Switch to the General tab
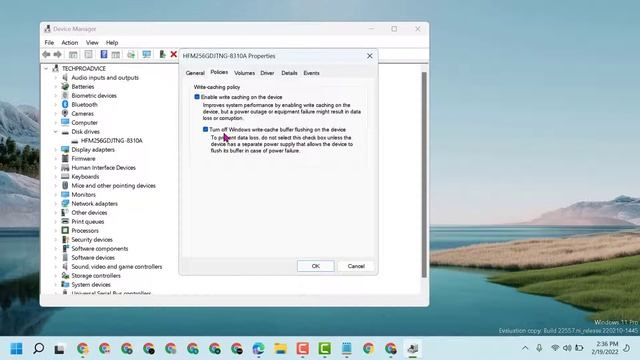 pyautogui.click(x=195, y=73)
